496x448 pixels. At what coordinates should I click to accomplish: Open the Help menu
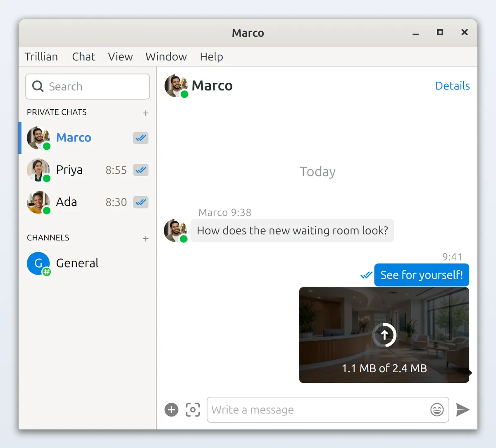tap(211, 57)
